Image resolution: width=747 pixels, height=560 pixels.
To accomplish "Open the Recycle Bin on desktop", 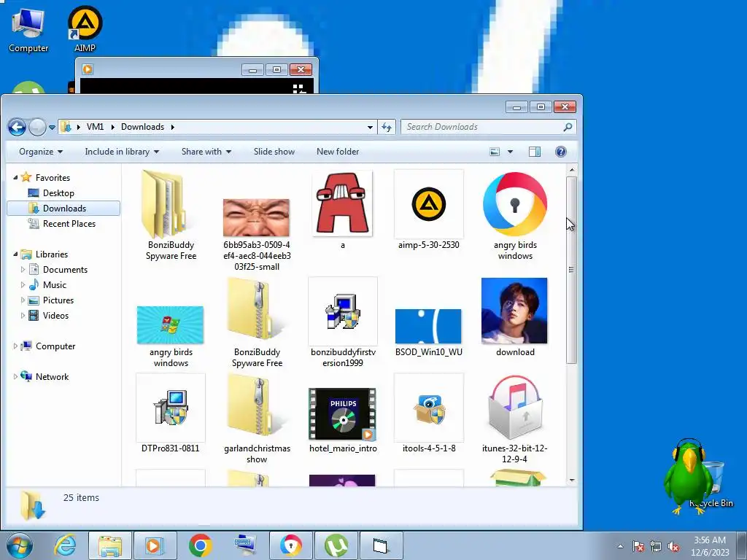I will click(712, 483).
